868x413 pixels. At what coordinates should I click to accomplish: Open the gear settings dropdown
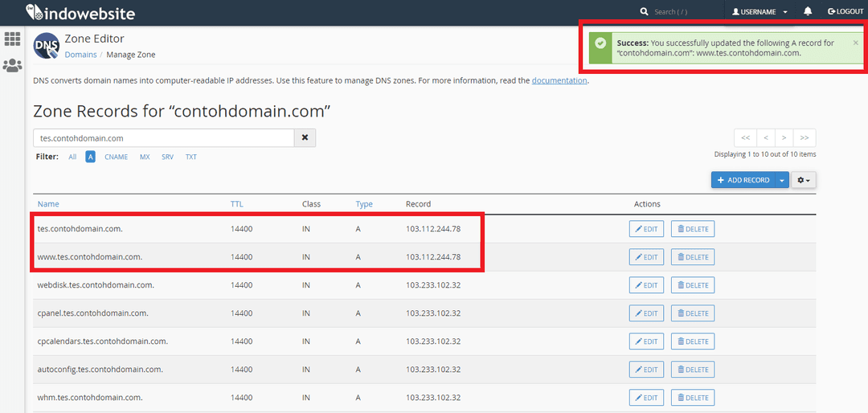(x=804, y=180)
